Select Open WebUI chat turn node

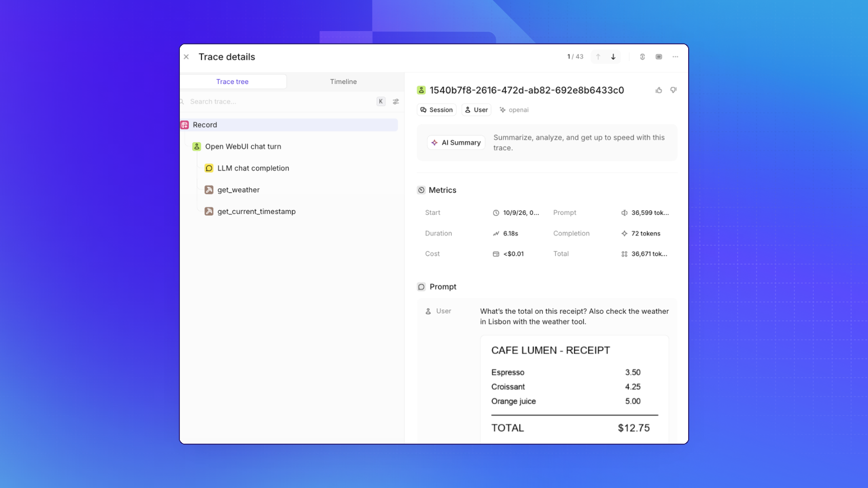pos(243,146)
